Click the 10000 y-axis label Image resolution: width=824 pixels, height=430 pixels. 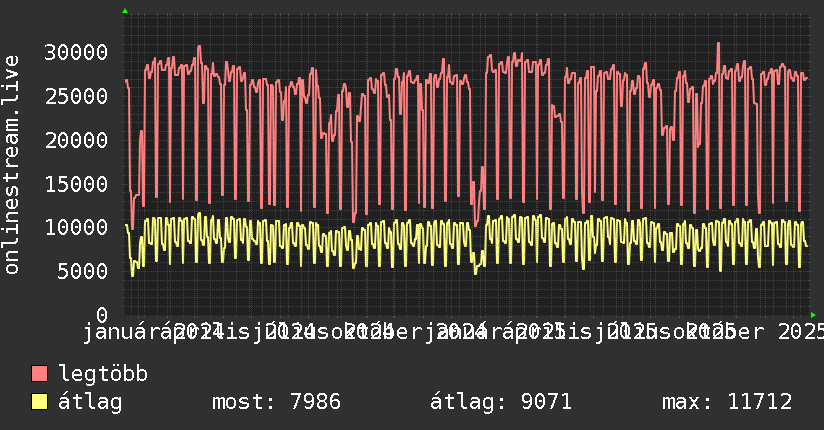coord(76,228)
